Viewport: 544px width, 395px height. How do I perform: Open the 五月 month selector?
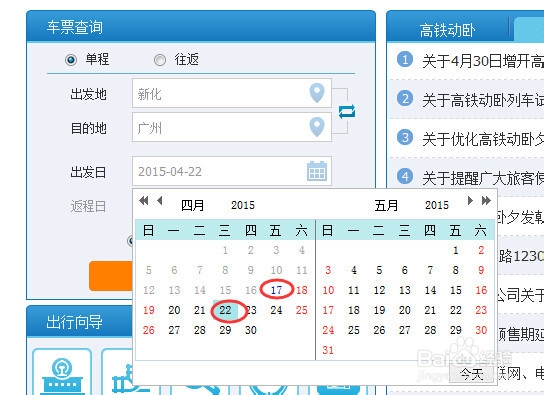(x=386, y=205)
